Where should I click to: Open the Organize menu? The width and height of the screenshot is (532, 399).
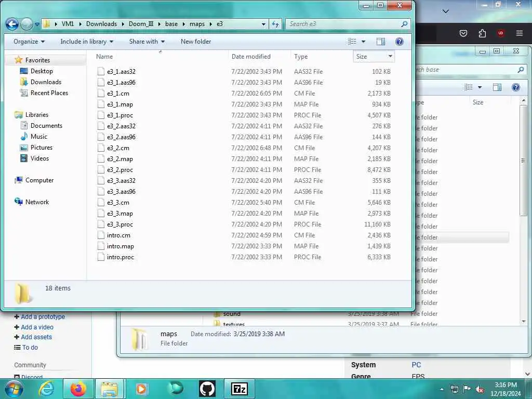29,42
